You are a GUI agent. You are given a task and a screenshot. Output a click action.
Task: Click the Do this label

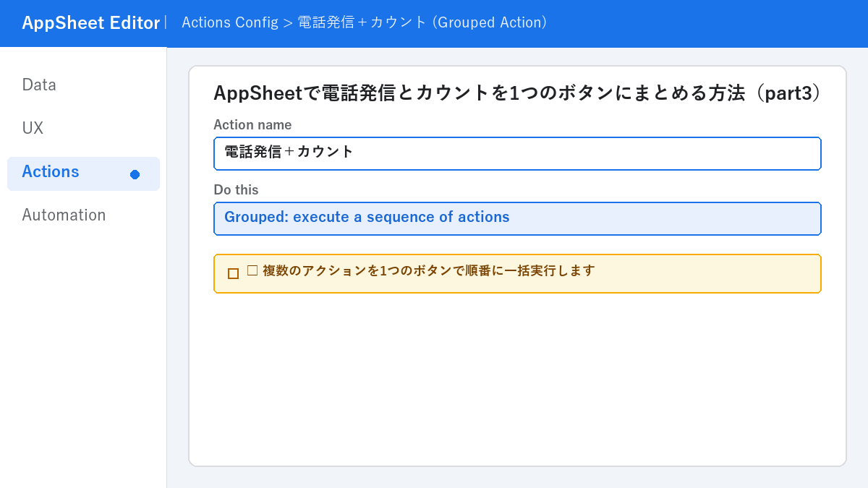236,190
